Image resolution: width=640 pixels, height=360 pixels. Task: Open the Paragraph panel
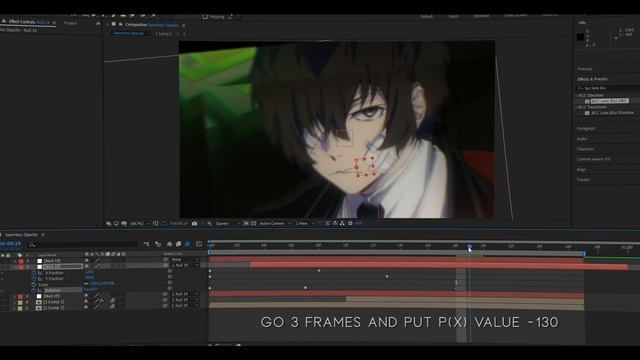click(x=586, y=129)
